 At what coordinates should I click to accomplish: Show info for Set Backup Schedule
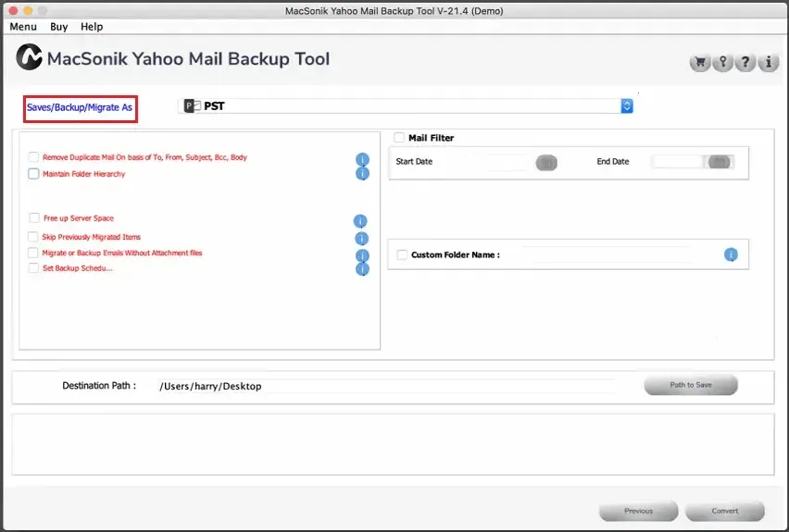[362, 269]
